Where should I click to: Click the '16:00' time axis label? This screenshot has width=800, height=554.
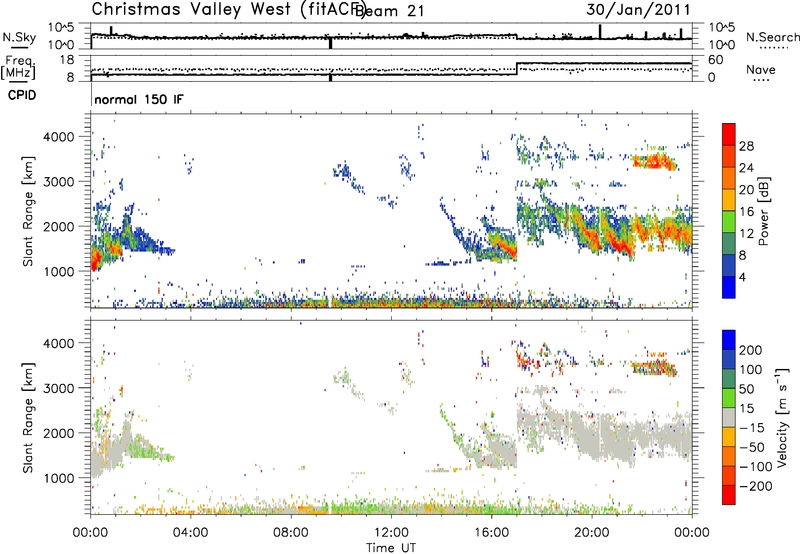[491, 532]
